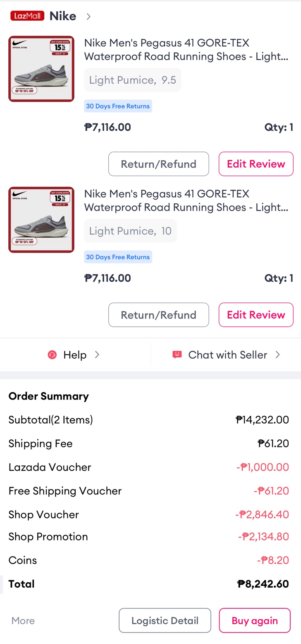Edit Review for size 9.5 shoes
This screenshot has height=644, width=301.
tap(256, 164)
